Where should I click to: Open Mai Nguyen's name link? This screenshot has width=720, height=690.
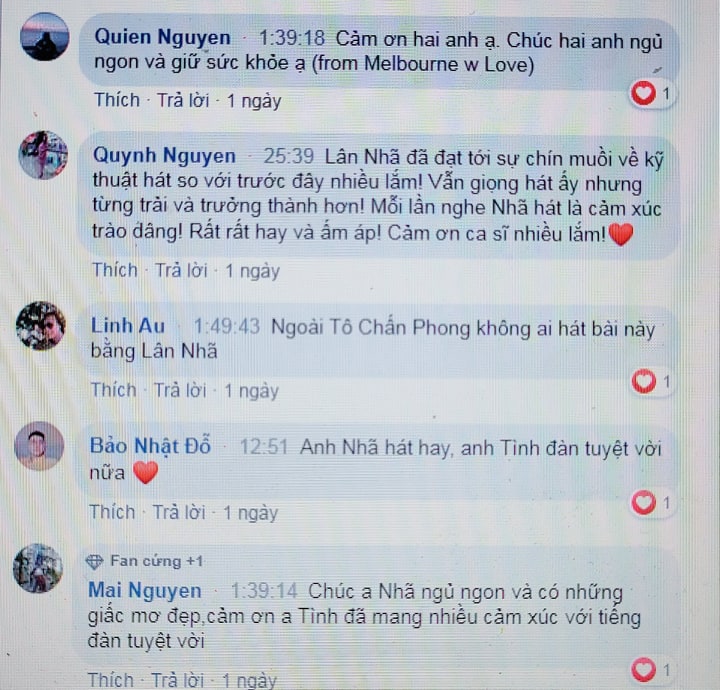coord(145,590)
